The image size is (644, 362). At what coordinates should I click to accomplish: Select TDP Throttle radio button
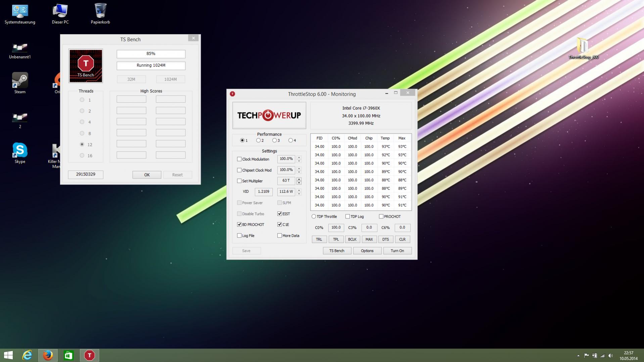coord(314,216)
